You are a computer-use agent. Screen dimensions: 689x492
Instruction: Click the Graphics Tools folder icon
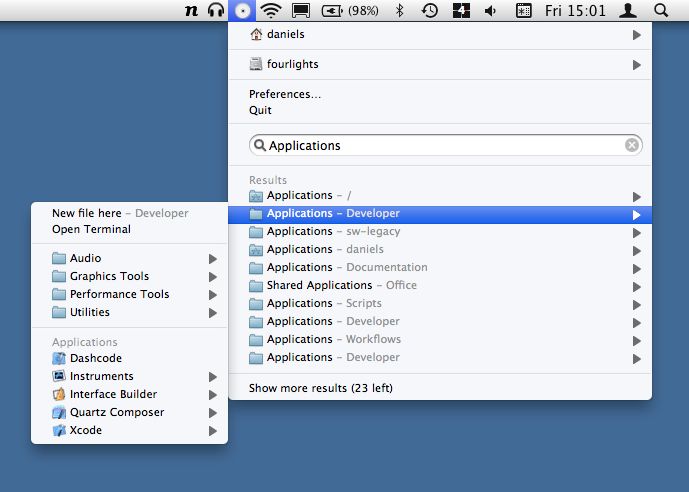tap(59, 276)
